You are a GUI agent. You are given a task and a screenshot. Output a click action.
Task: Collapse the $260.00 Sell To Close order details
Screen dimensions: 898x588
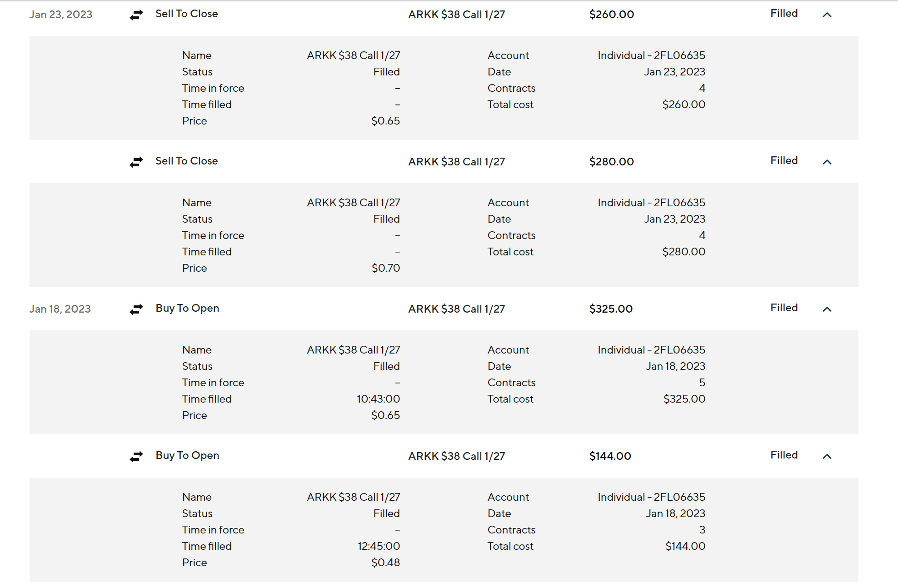tap(827, 15)
